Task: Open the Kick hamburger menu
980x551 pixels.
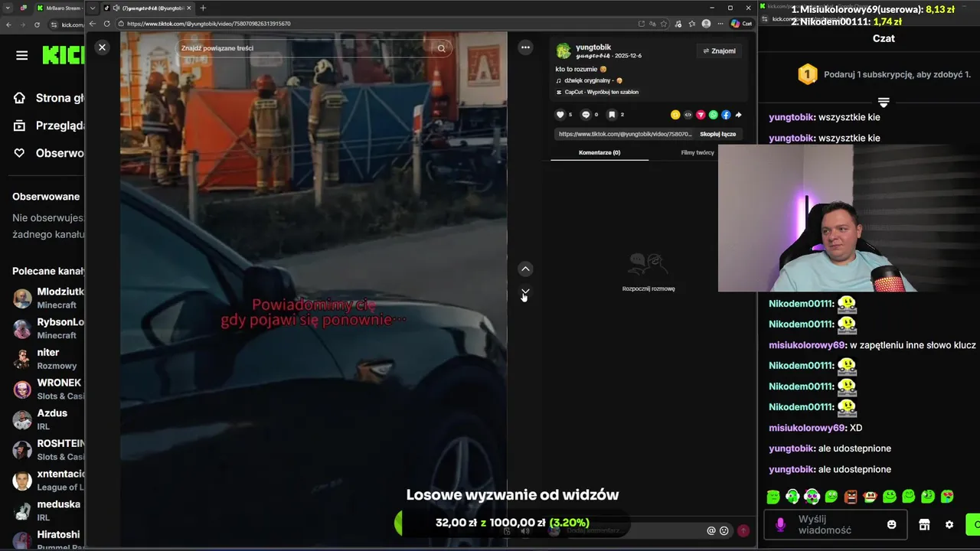Action: point(22,55)
